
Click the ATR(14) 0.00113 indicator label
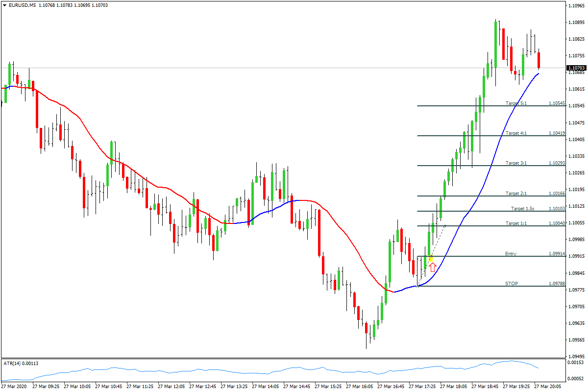click(21, 363)
